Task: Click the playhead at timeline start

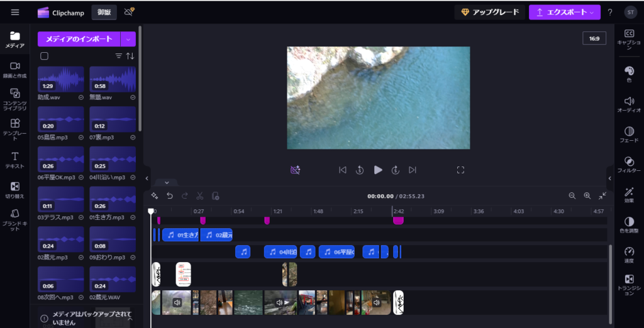Action: coord(151,211)
